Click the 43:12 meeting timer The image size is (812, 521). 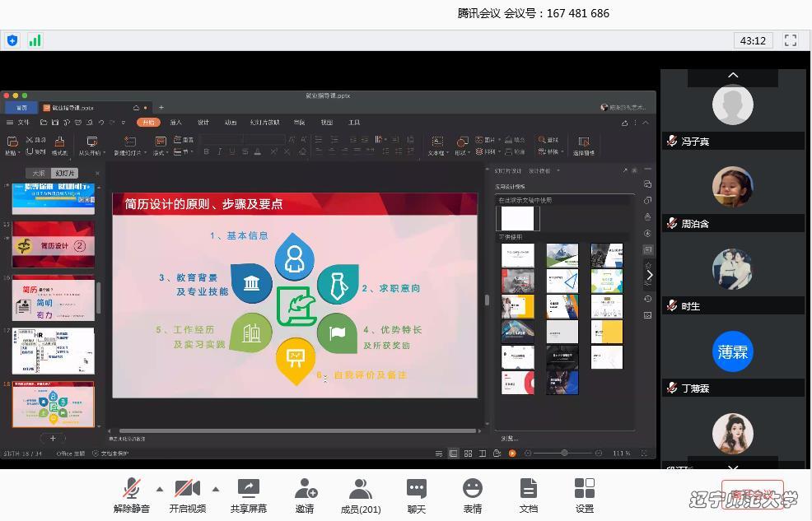[x=753, y=40]
